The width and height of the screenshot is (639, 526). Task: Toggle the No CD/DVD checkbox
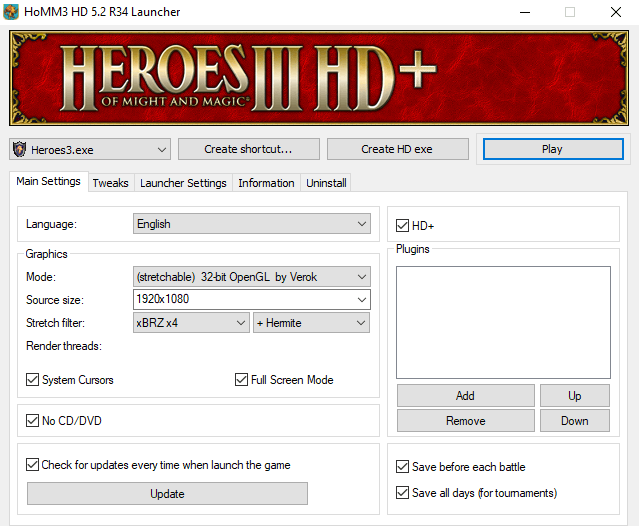(33, 420)
